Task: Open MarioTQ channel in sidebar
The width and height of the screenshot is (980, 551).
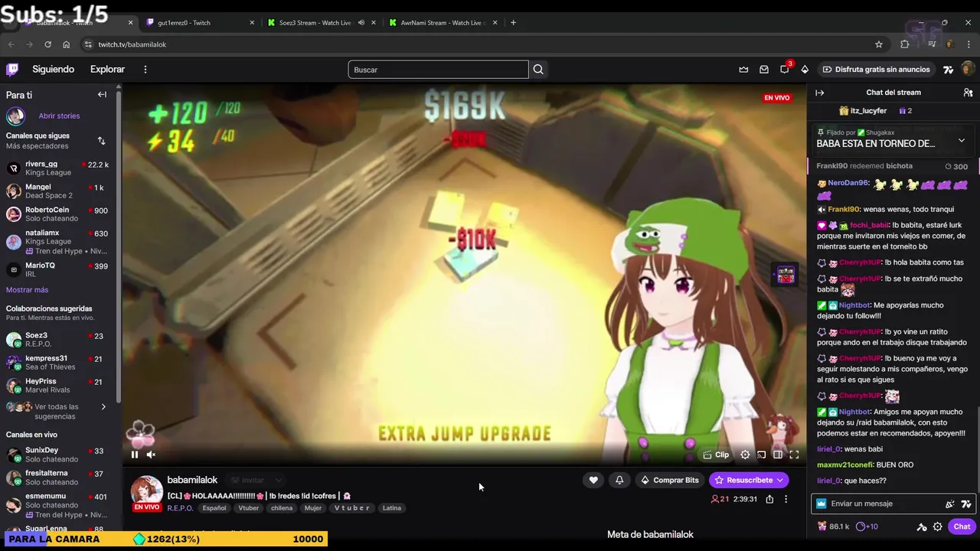Action: 57,269
